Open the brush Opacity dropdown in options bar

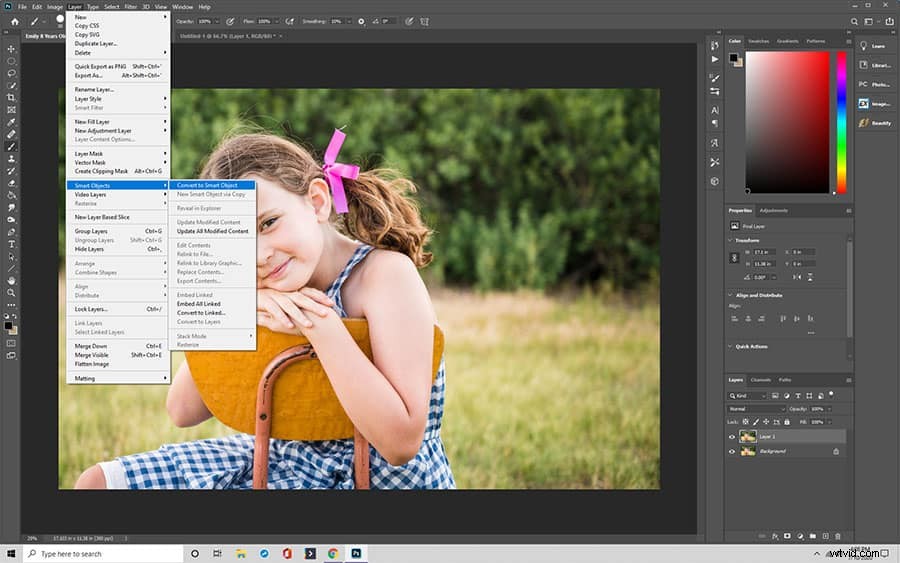tap(216, 21)
